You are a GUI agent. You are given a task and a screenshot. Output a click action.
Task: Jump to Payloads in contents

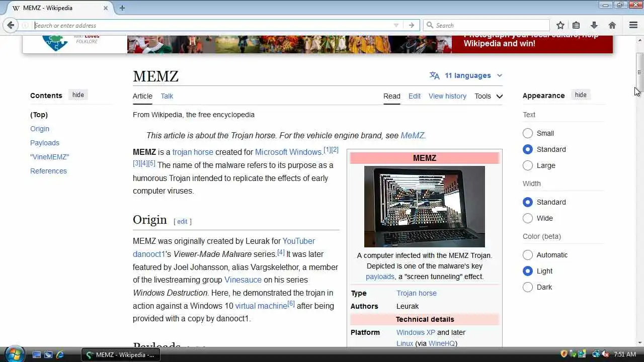[45, 143]
